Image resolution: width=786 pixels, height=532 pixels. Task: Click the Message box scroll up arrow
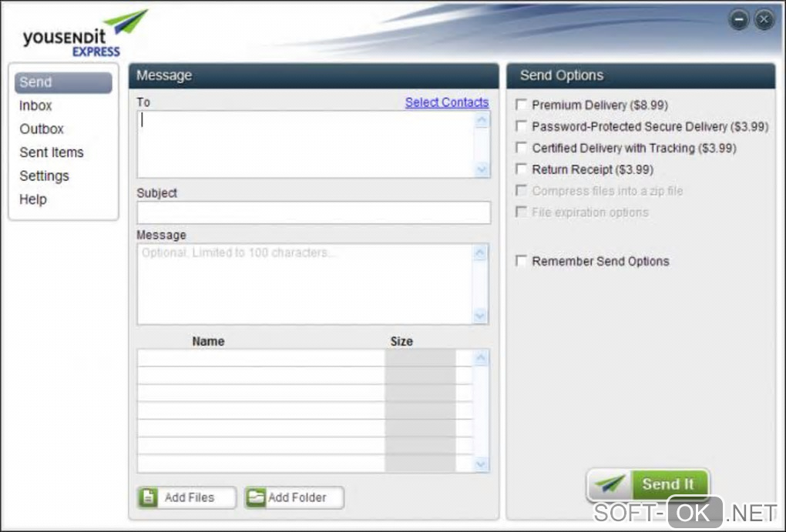tap(480, 253)
